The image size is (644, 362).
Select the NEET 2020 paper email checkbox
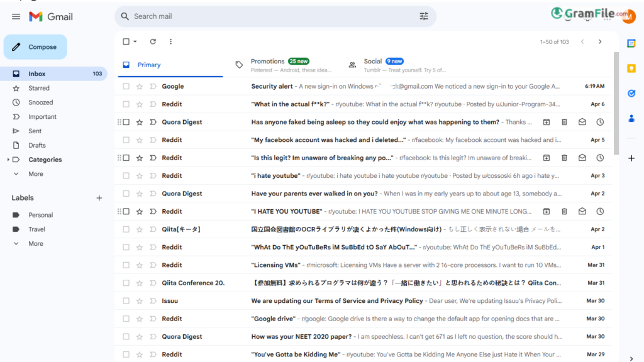[x=126, y=337]
